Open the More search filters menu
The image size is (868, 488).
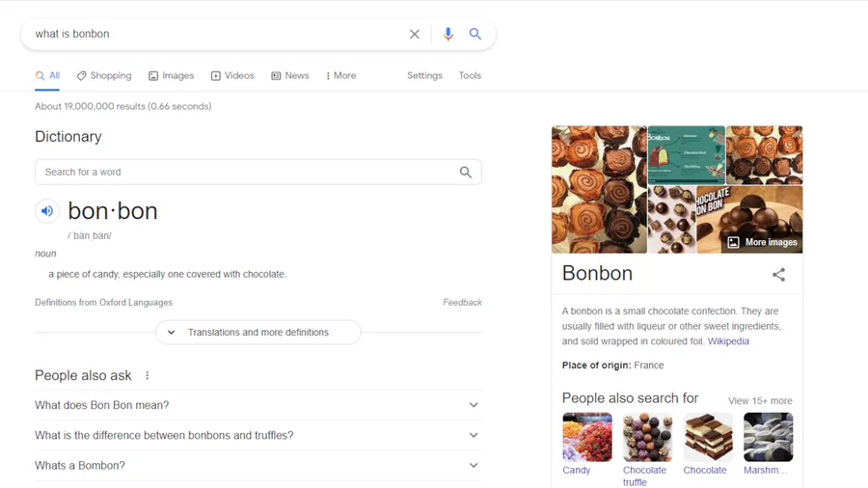coord(341,75)
